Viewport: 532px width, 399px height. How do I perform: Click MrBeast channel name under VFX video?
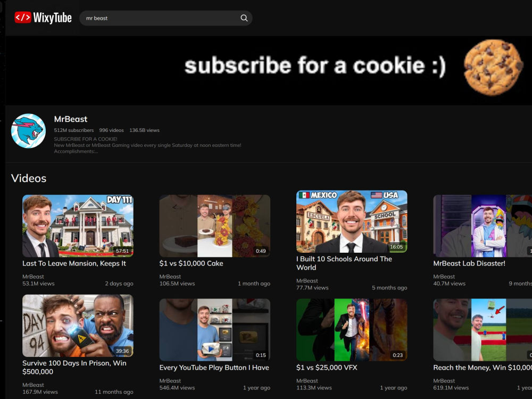point(307,381)
